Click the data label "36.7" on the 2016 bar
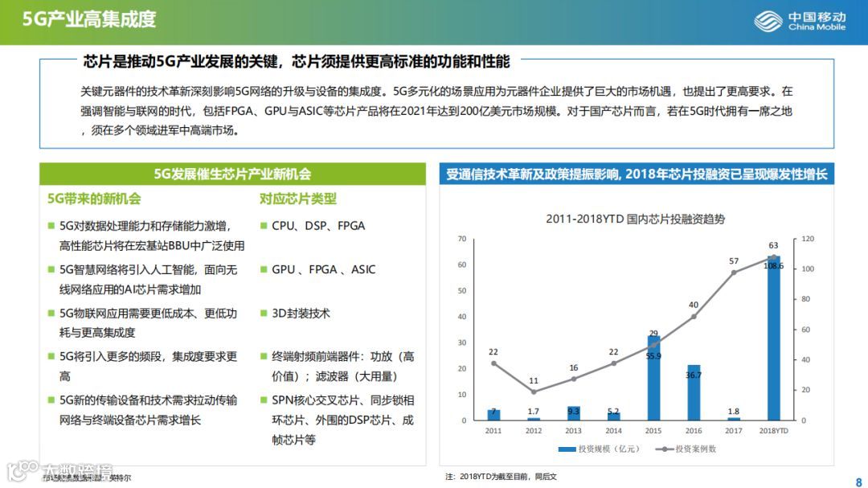The image size is (868, 488). click(694, 375)
